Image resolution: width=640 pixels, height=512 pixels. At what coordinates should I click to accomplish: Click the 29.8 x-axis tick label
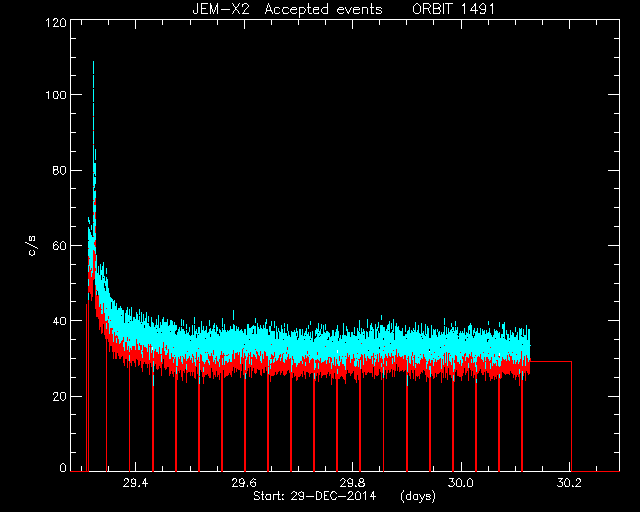click(x=353, y=483)
